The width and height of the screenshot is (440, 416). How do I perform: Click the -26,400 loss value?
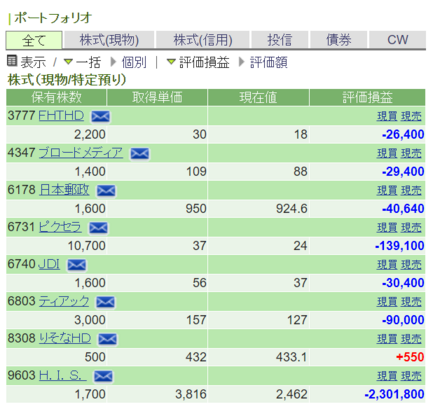403,135
